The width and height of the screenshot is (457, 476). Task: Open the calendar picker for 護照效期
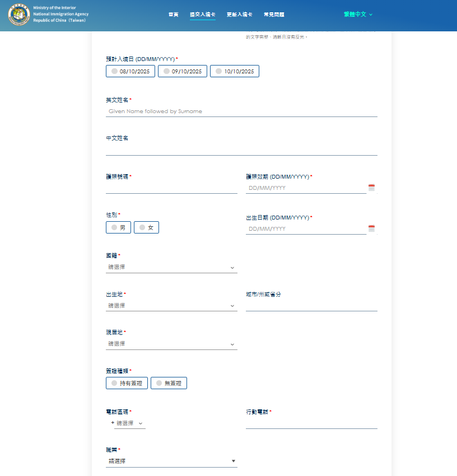coord(372,188)
